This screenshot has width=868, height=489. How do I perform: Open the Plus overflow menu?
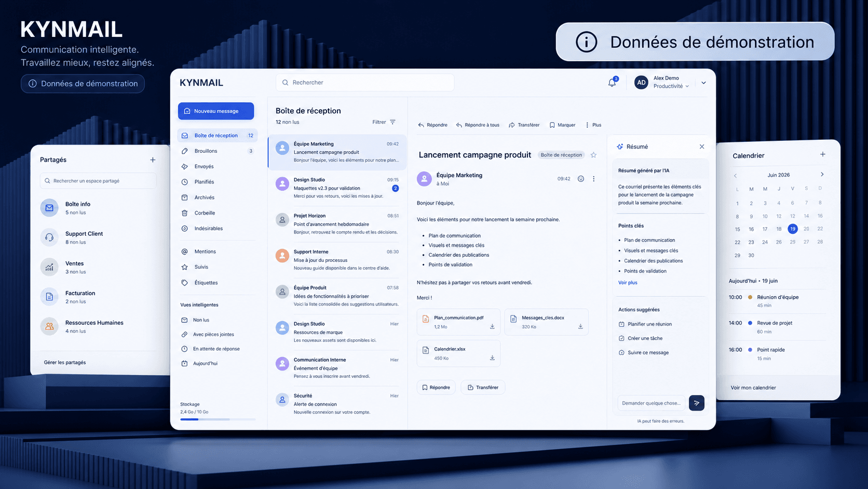click(593, 125)
